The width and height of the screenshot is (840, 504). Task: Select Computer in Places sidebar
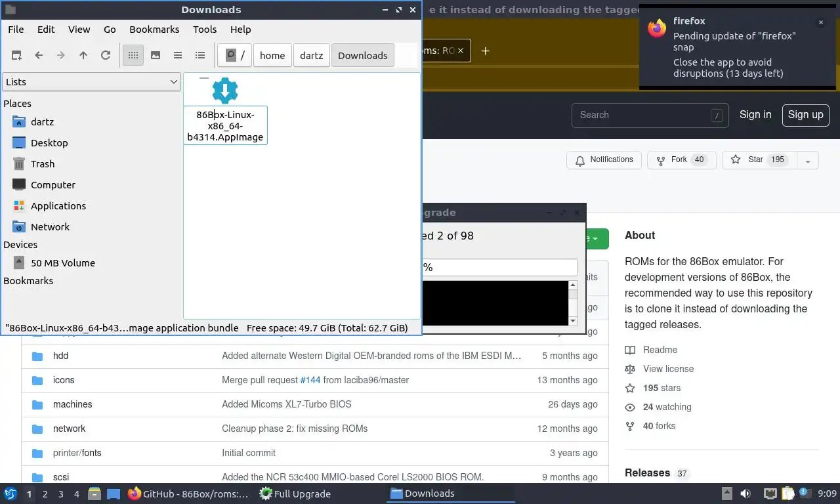click(53, 184)
